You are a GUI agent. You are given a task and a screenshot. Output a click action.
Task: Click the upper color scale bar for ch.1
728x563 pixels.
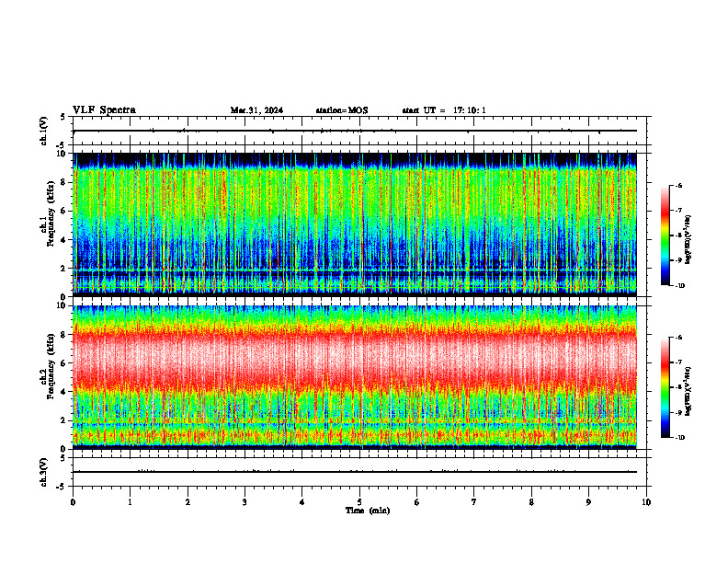[665, 236]
